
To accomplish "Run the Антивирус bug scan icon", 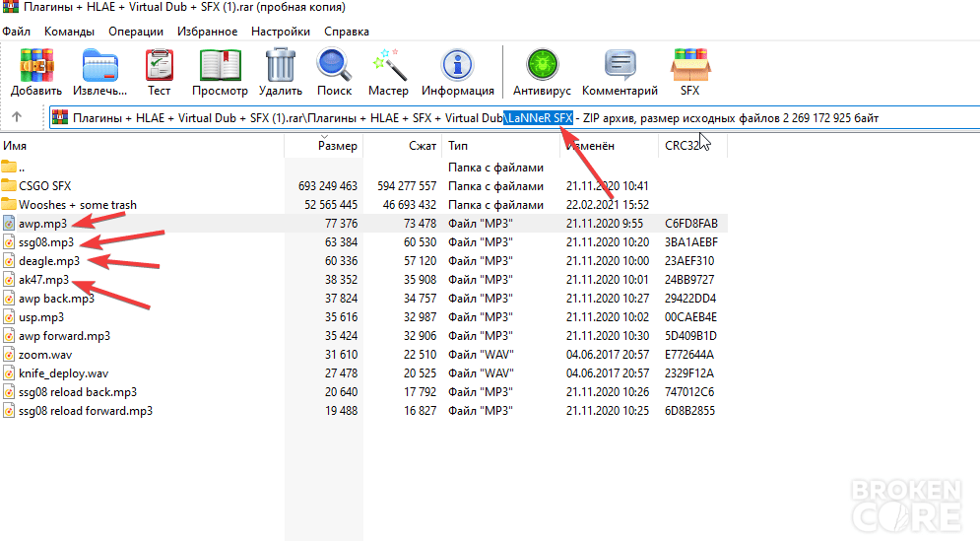I will (542, 66).
